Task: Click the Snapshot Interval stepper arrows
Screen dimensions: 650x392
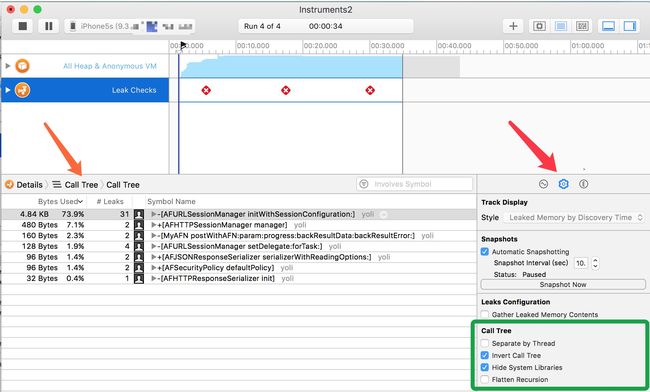Action: coord(595,263)
